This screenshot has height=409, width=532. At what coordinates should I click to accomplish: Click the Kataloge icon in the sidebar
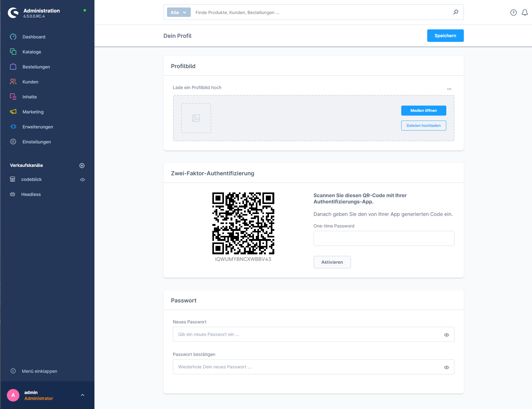click(x=13, y=52)
